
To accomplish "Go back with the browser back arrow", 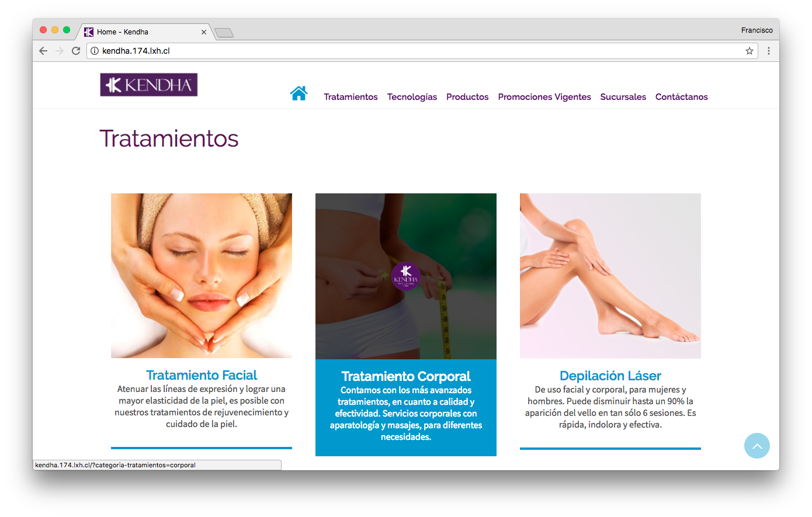I will point(43,51).
